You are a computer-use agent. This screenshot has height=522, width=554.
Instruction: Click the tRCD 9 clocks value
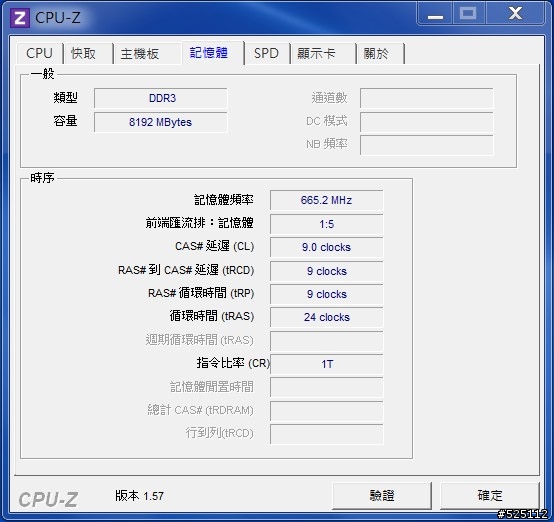click(x=326, y=271)
